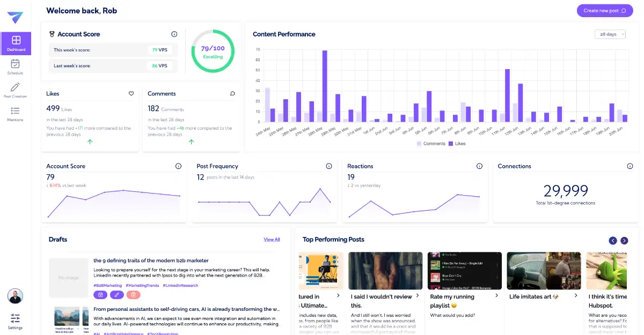The width and height of the screenshot is (644, 335).
Task: Select the Dashboard tab in sidebar
Action: [x=16, y=43]
